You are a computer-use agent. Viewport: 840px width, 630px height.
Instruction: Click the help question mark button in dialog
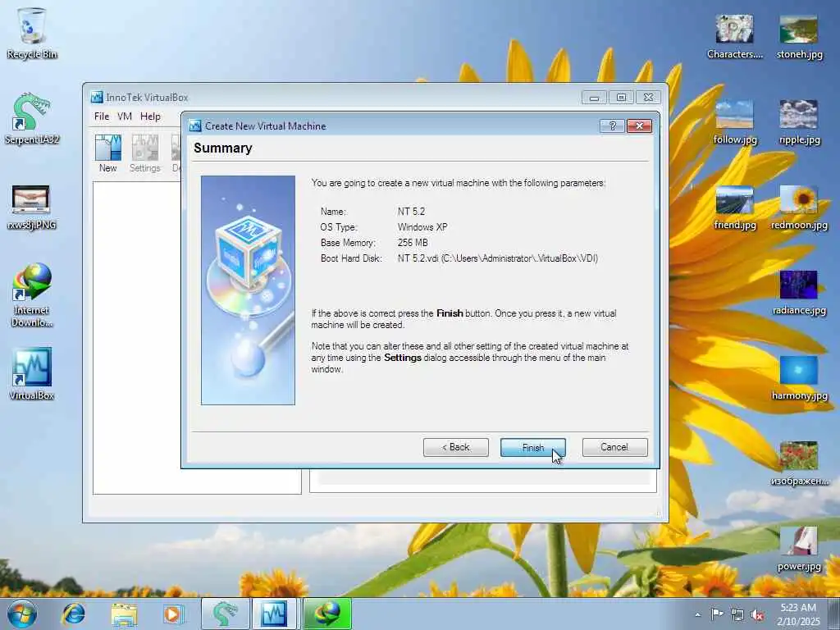coord(612,126)
